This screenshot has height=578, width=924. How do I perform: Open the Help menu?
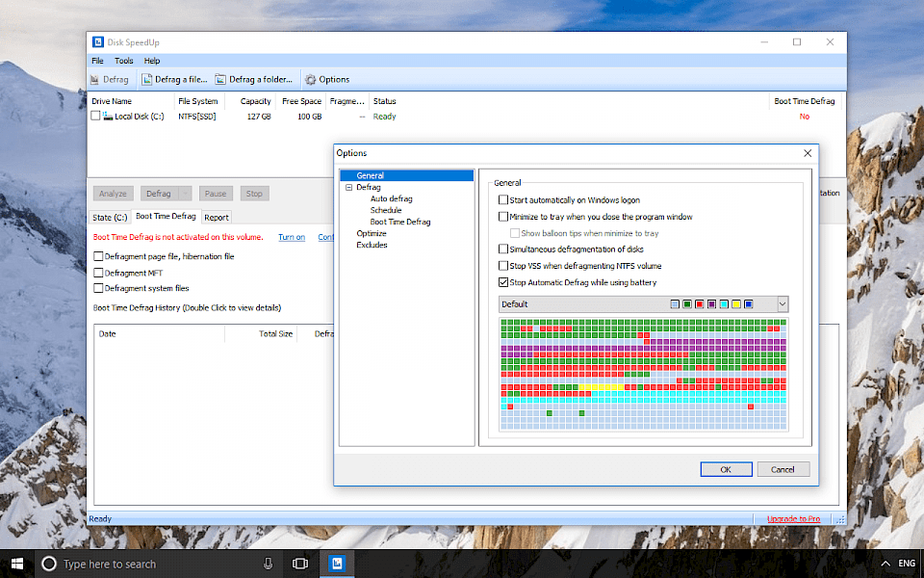[152, 61]
